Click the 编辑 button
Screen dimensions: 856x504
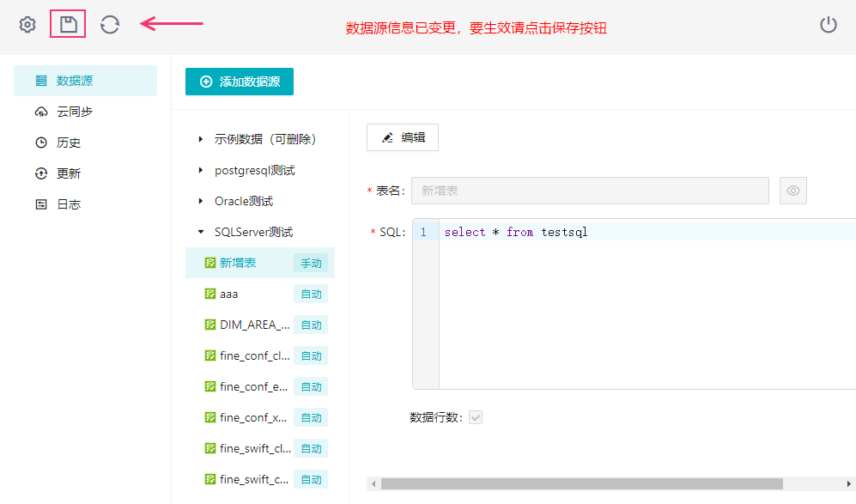point(403,137)
